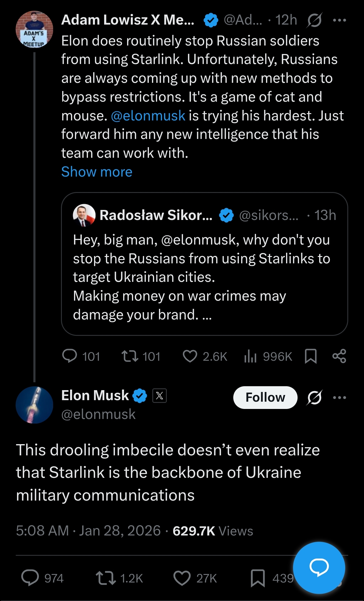Tap the blue floating chat button
364x601 pixels.
(x=319, y=567)
